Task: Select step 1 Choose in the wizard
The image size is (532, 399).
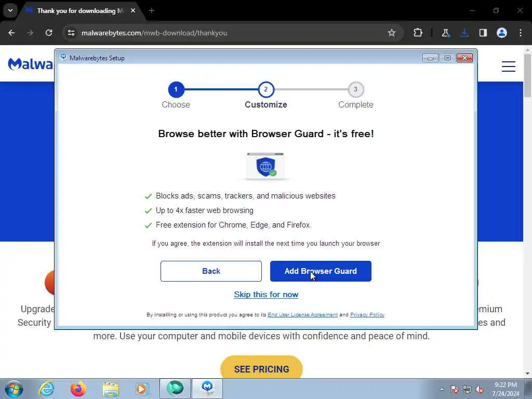Action: click(x=176, y=89)
